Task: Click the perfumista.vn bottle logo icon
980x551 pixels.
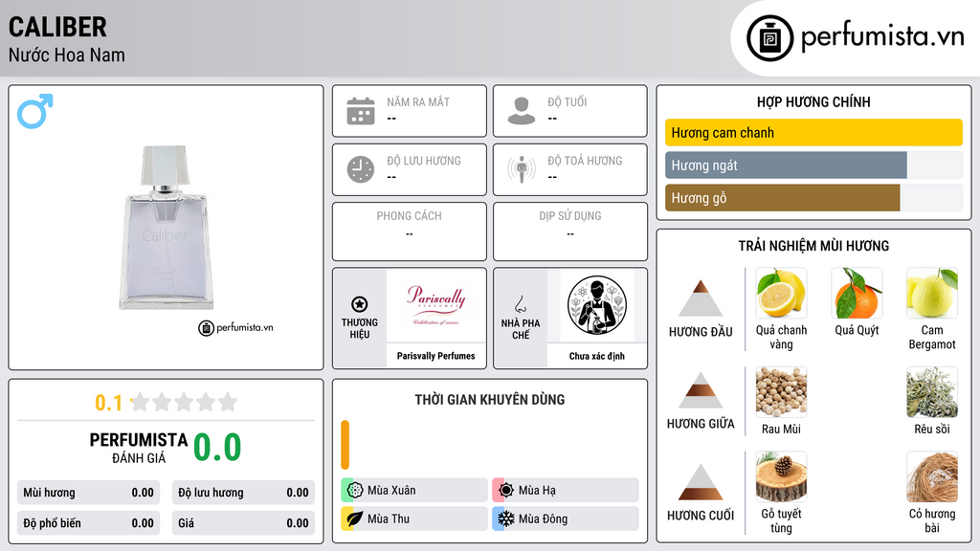Action: pos(769,38)
